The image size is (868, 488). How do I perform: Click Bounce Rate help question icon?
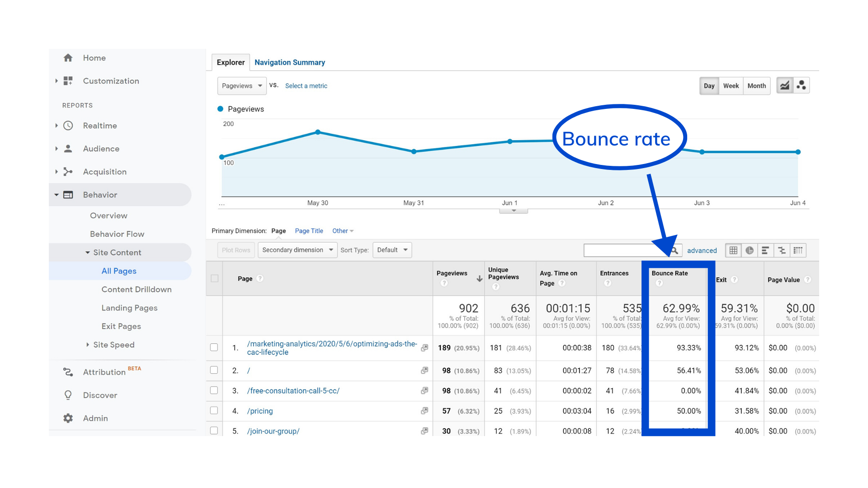(x=659, y=283)
